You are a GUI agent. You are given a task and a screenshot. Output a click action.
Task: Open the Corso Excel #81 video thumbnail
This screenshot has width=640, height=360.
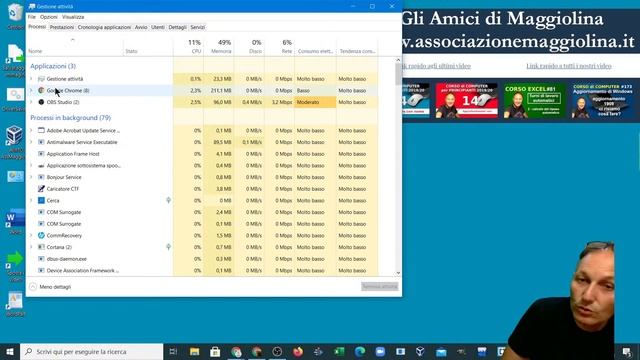point(534,100)
